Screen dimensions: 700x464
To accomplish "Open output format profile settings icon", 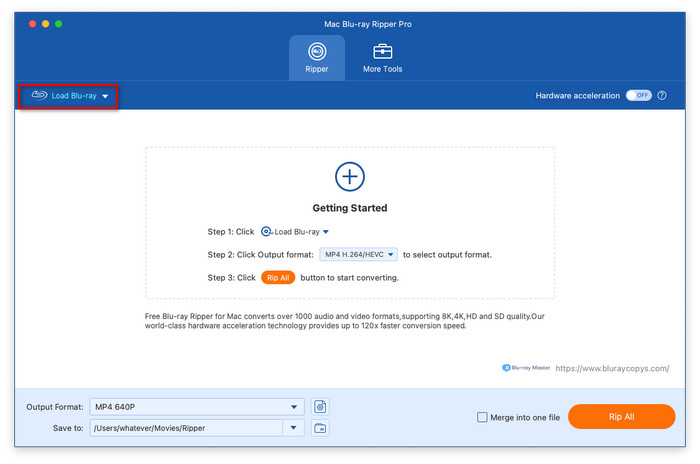I will pos(320,407).
